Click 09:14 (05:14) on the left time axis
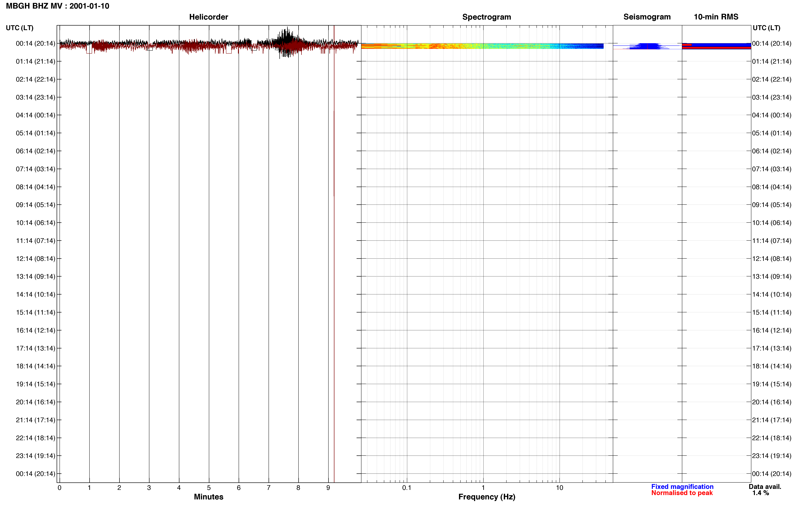The height and width of the screenshot is (508, 812). pos(35,205)
